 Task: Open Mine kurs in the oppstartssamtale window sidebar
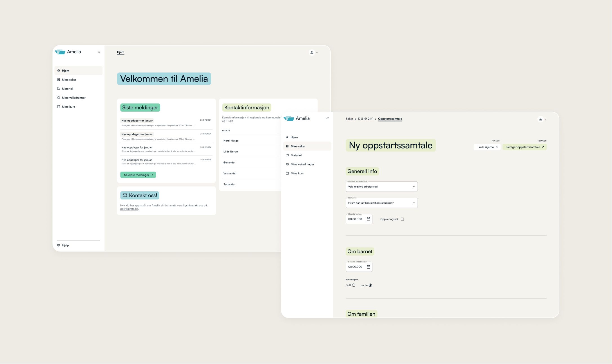[307, 173]
